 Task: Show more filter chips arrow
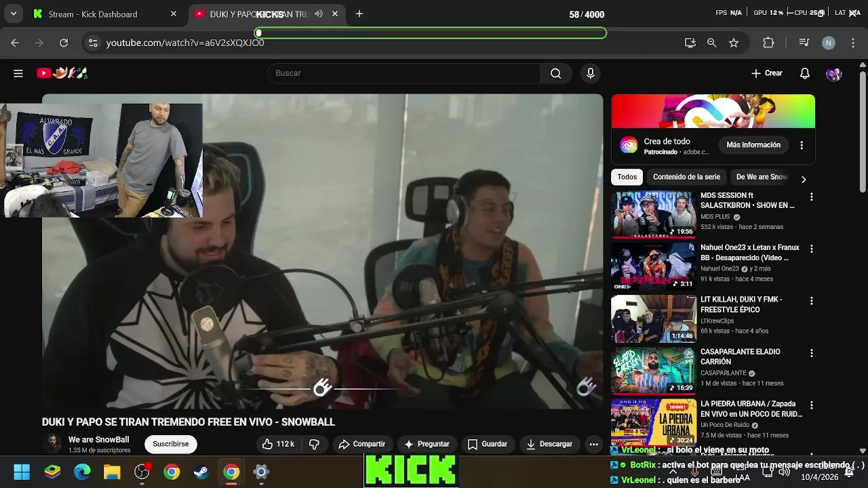tap(804, 180)
